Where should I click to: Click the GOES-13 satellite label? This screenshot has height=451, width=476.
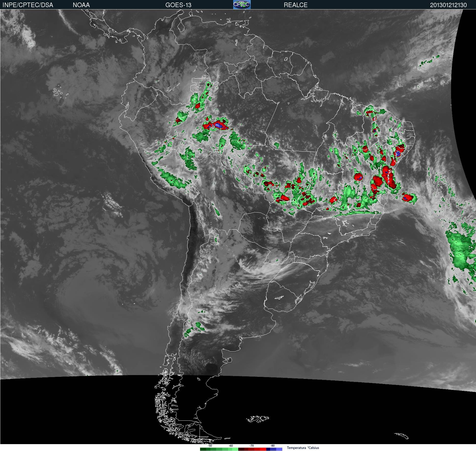point(178,5)
